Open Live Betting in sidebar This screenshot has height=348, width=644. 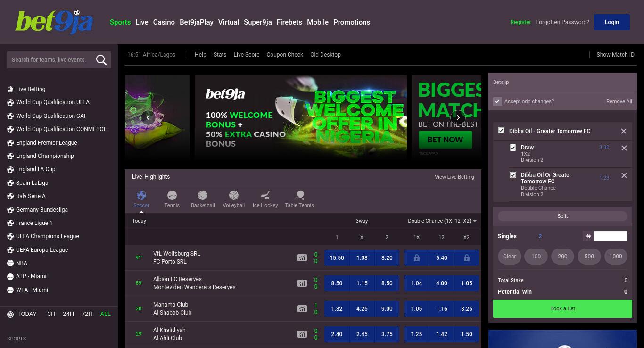[x=31, y=89]
